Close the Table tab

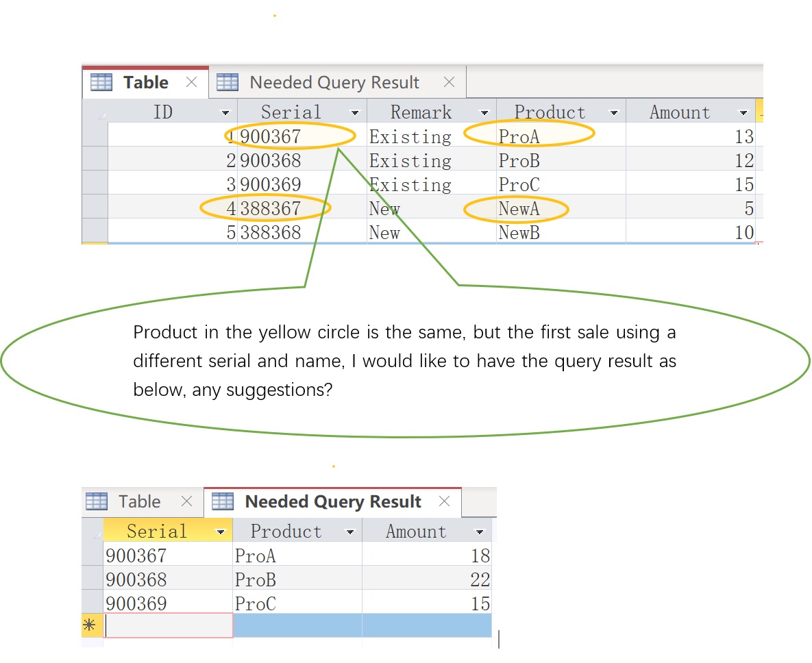point(191,82)
